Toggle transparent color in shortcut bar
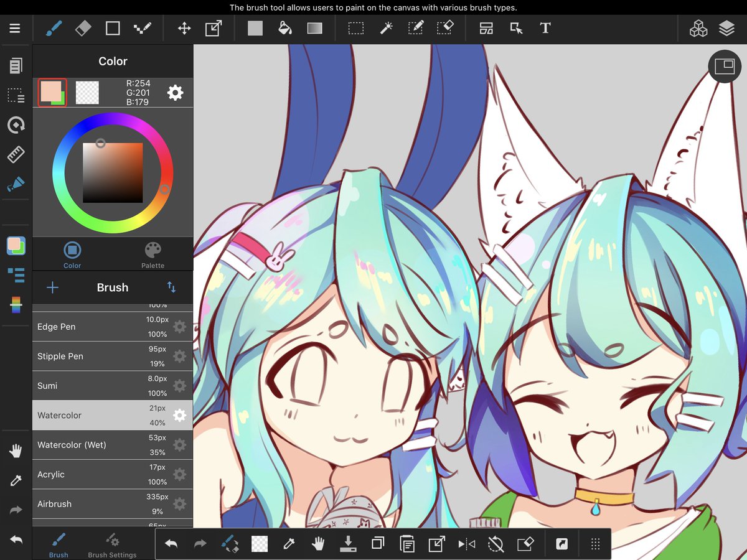This screenshot has height=560, width=747. (260, 544)
